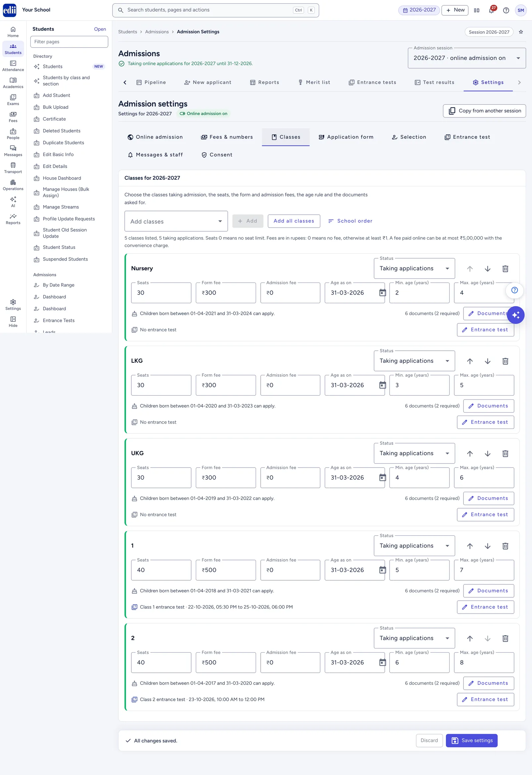Open the floating AI sparkle assistant

point(515,315)
